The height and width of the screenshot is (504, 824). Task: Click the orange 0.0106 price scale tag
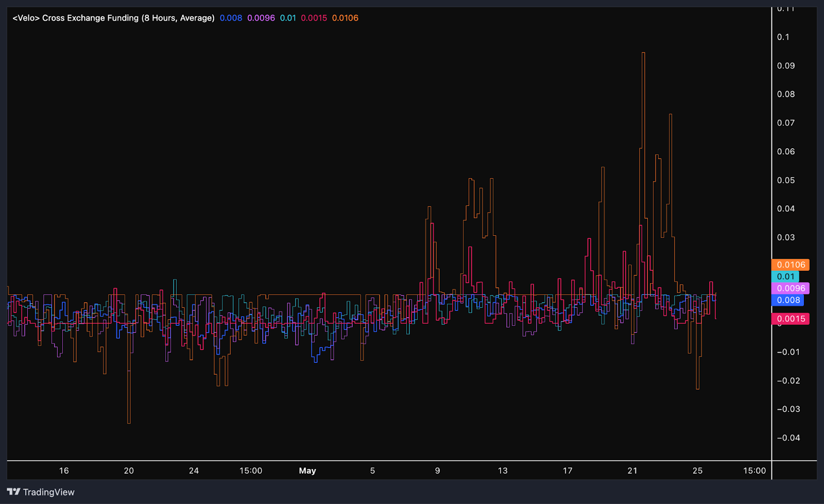coord(791,265)
